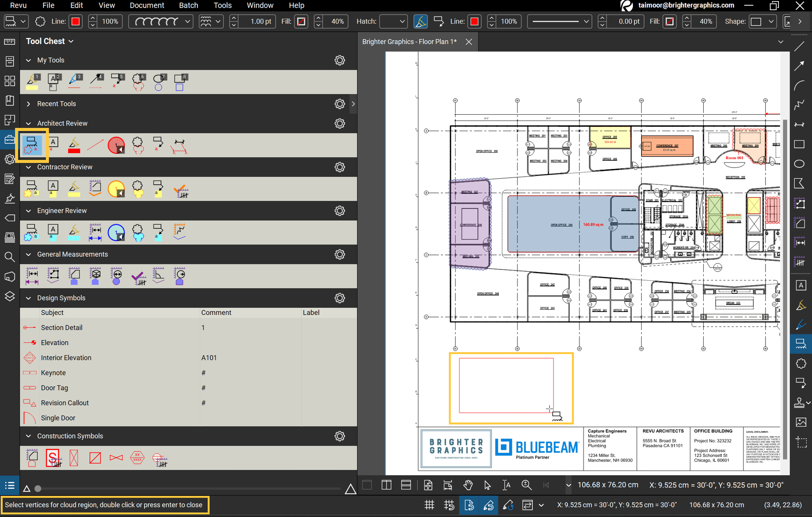
Task: Open the Line style dropdown
Action: pos(560,21)
